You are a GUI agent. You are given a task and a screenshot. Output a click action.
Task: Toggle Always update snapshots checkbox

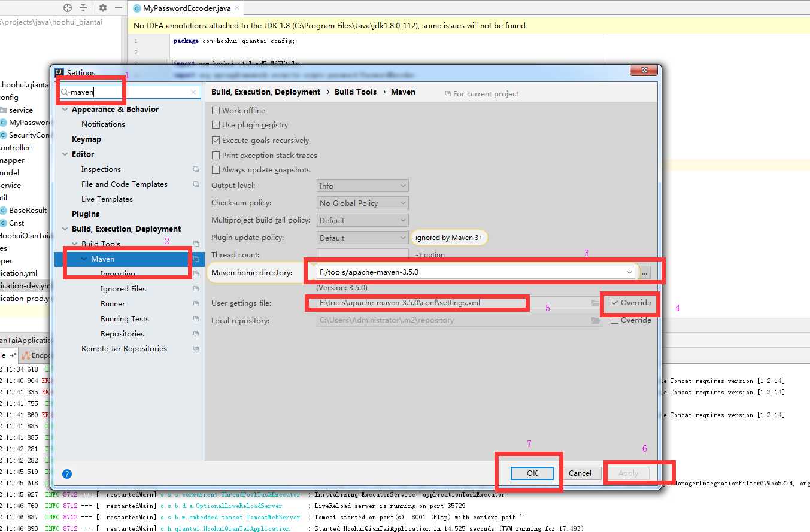[216, 170]
